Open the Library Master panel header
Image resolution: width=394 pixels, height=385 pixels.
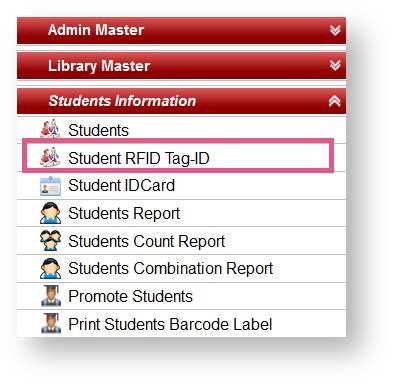(181, 66)
